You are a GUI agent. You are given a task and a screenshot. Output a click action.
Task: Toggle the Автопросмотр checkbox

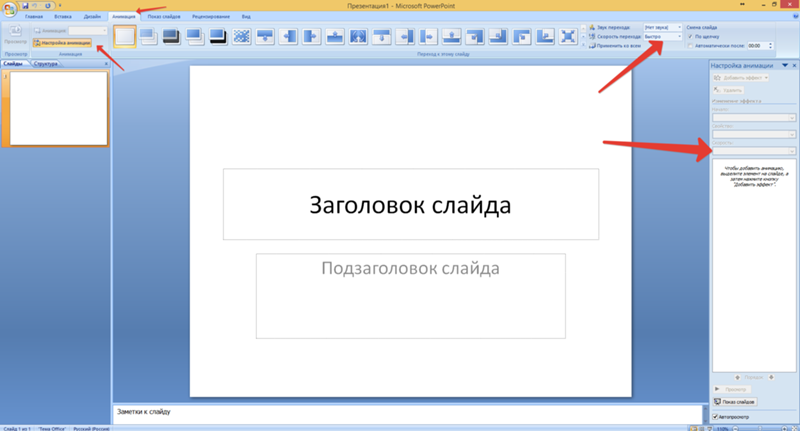(x=715, y=417)
